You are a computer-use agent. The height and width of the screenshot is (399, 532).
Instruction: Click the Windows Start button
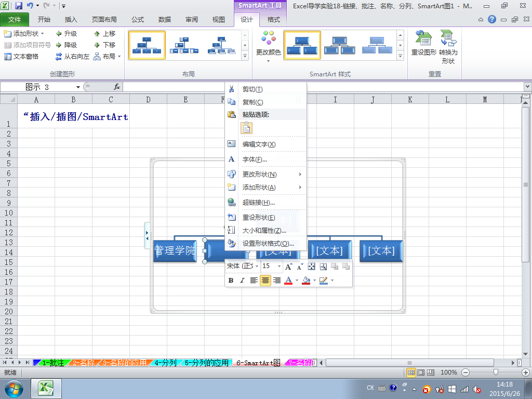(x=14, y=389)
